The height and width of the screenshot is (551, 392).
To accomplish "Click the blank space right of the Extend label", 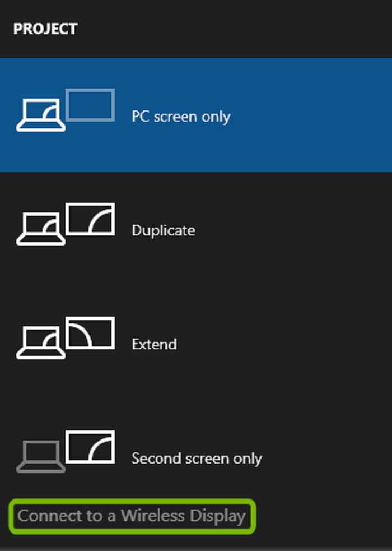I will coord(284,343).
